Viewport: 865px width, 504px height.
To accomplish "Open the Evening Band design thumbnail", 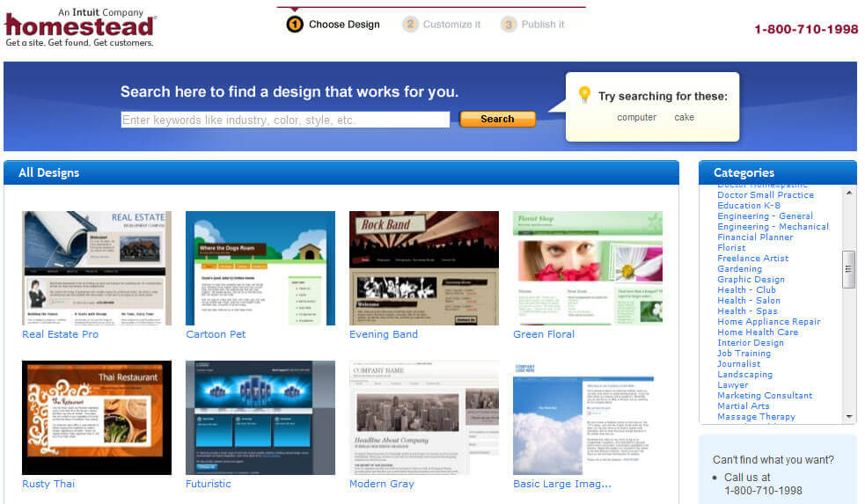I will 423,268.
